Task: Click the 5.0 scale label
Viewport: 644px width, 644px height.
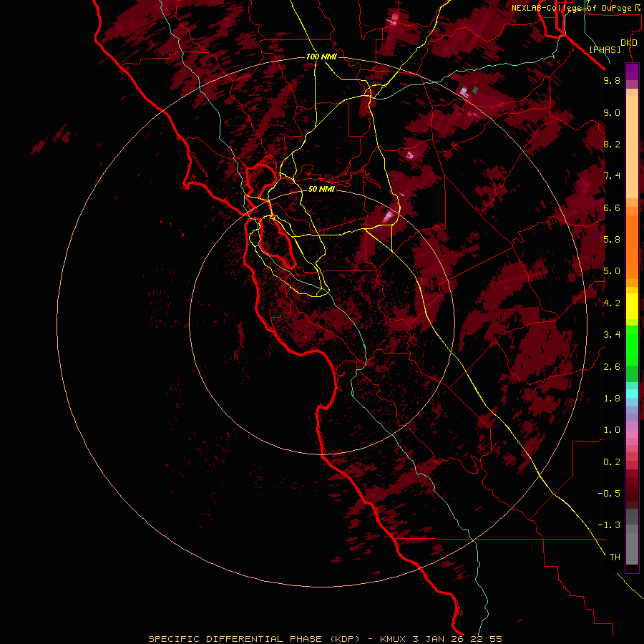Action: click(x=612, y=271)
